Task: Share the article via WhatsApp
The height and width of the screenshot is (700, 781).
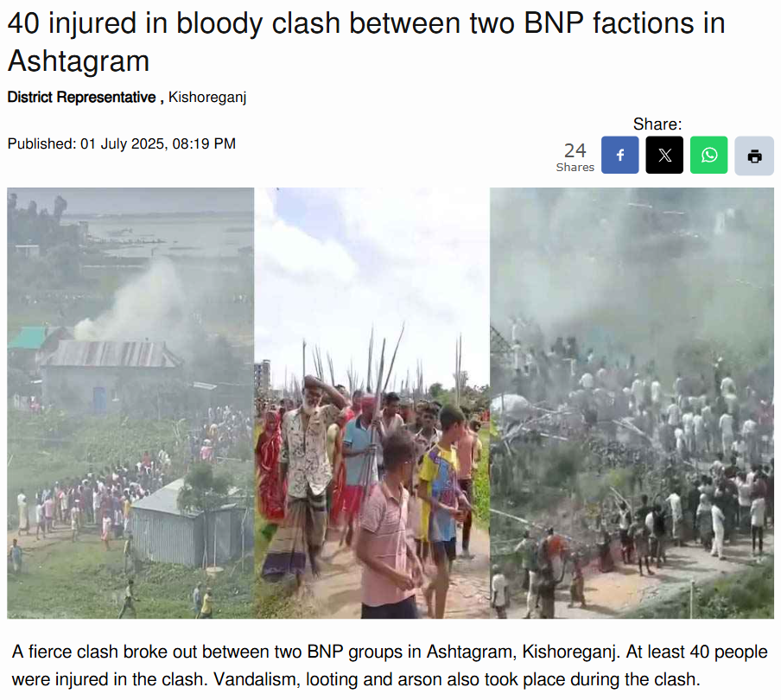Action: (708, 155)
